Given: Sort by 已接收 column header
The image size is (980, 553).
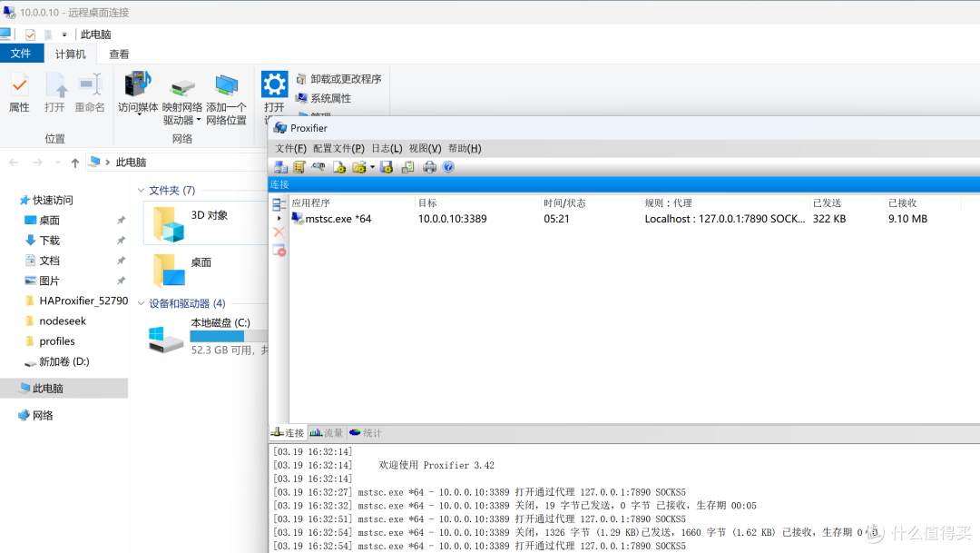Looking at the screenshot, I should [x=923, y=202].
